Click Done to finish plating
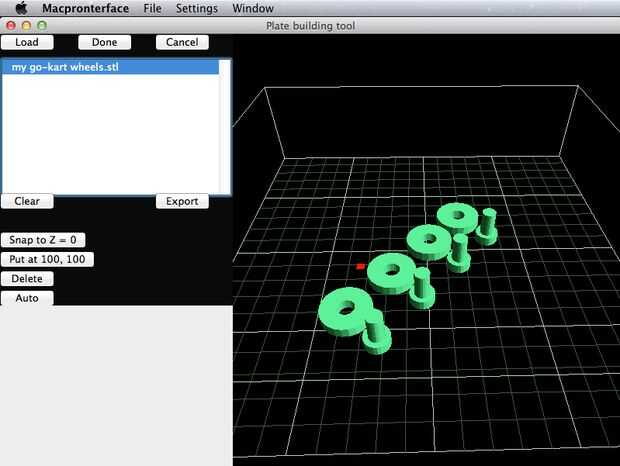This screenshot has height=466, width=620. 104,42
